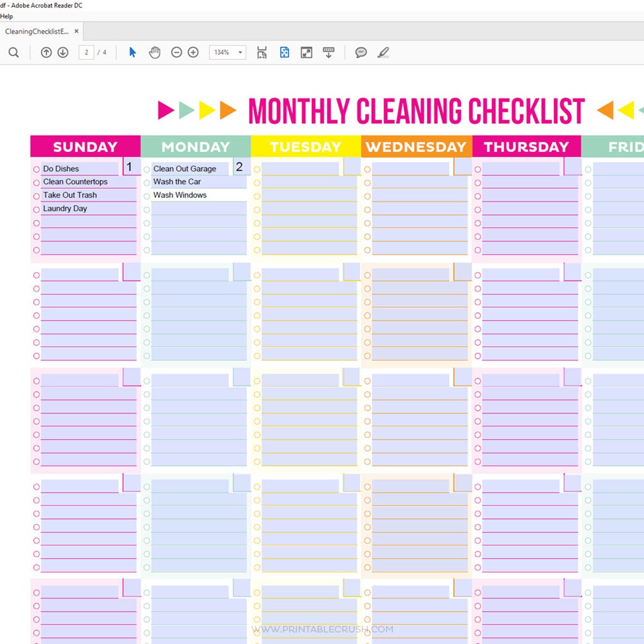Check off the Clean Out Garage task

[147, 168]
